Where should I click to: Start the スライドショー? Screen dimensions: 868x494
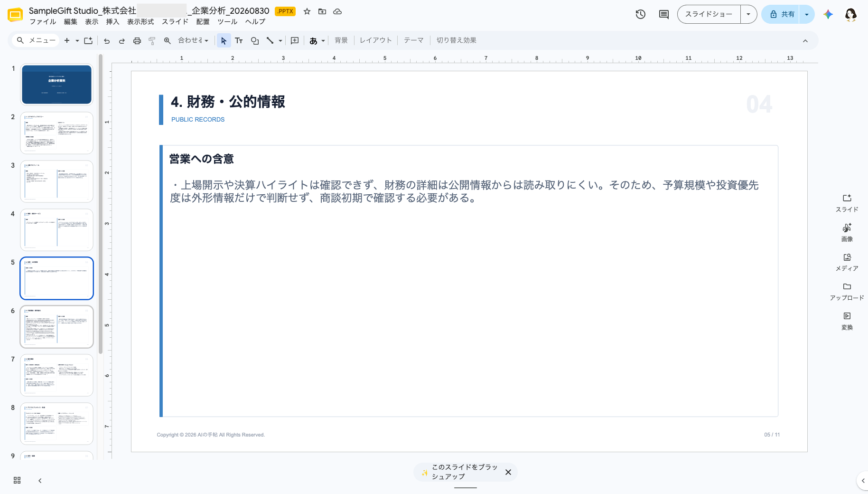709,14
